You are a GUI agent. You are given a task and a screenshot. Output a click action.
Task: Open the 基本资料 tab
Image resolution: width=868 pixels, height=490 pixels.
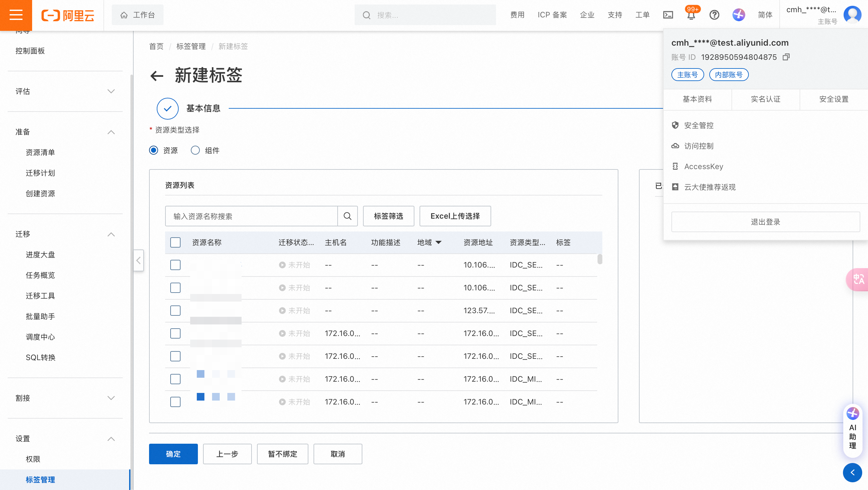(x=697, y=99)
